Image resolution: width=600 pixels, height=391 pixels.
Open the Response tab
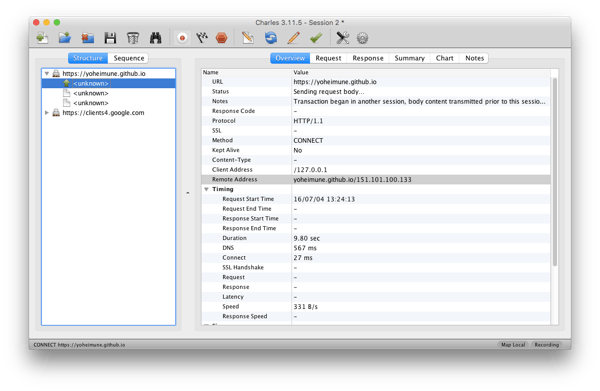[x=368, y=58]
